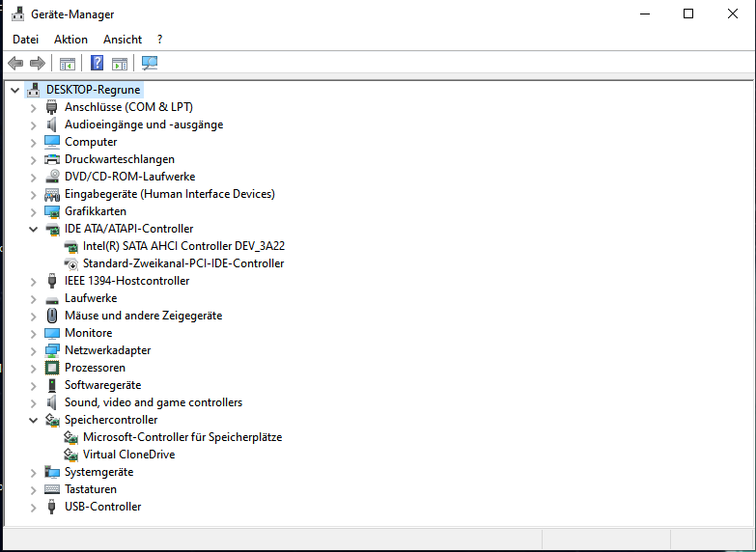Open Help via the blue question-mark icon
This screenshot has width=756, height=552.
pyautogui.click(x=97, y=63)
